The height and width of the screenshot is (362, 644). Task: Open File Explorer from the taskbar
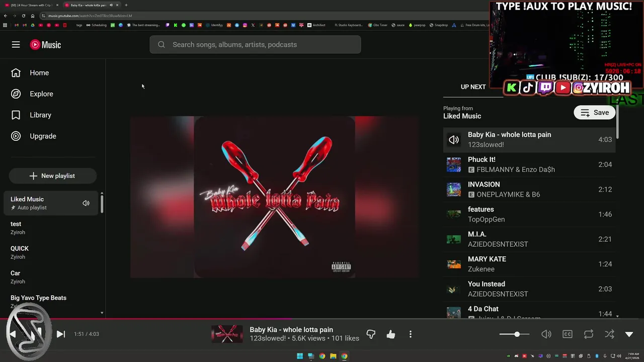333,356
